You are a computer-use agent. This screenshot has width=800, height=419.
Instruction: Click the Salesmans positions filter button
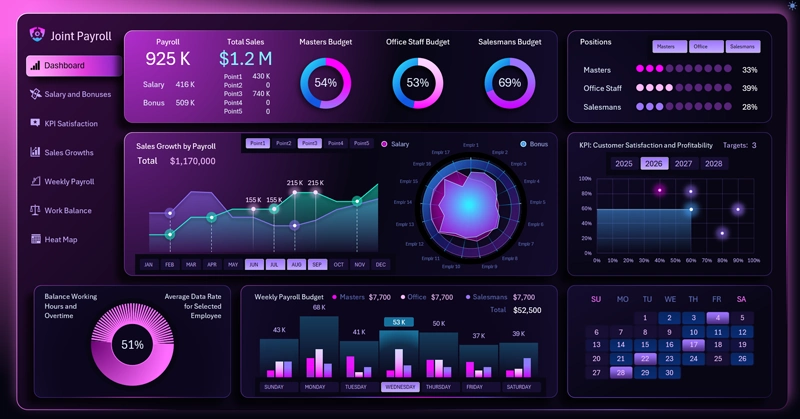743,46
